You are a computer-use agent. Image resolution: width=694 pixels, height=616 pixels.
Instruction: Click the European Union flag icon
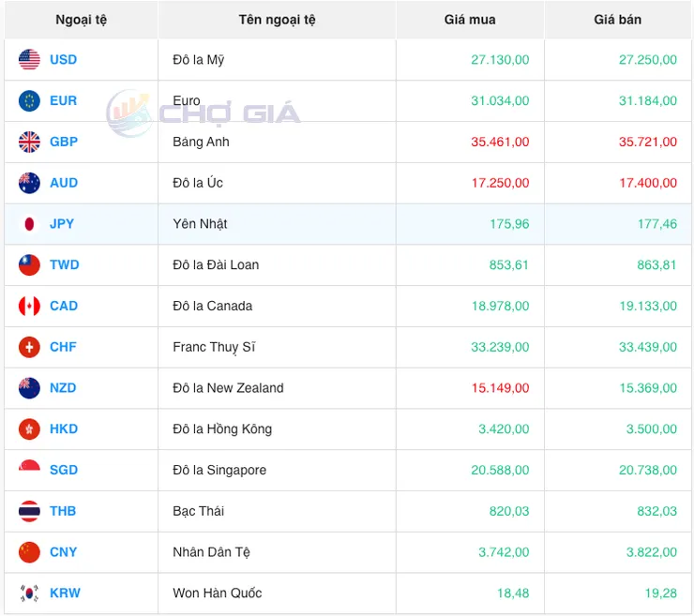[29, 101]
